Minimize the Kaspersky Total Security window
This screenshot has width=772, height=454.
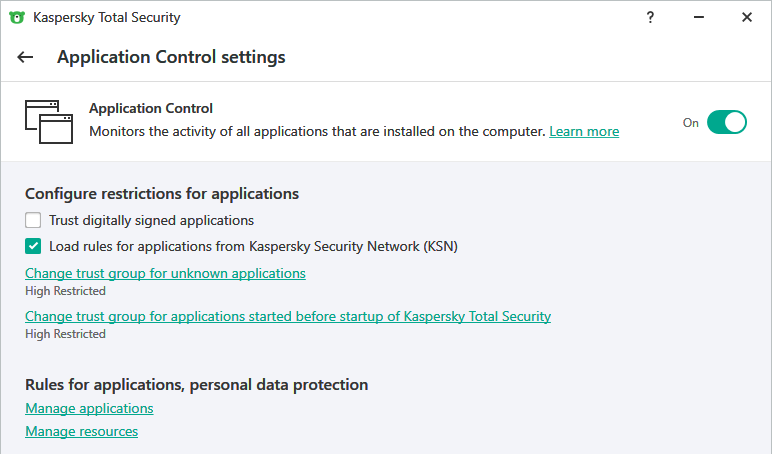pyautogui.click(x=699, y=17)
